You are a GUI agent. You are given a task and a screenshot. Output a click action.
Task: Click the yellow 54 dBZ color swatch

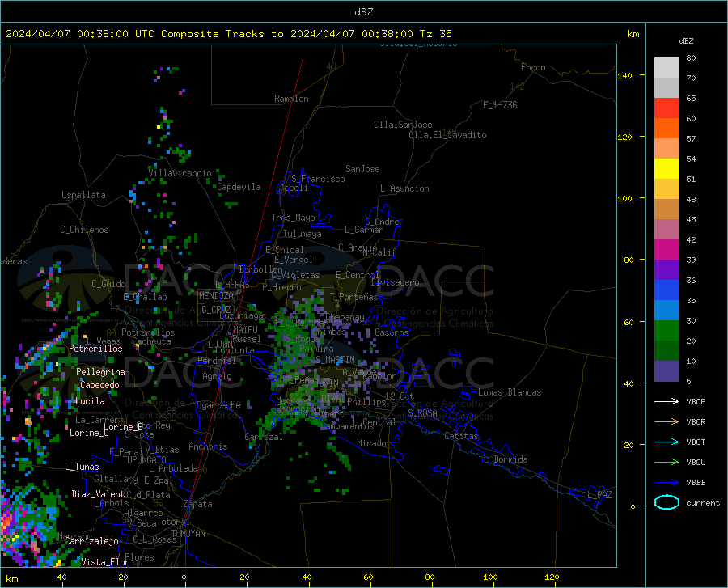(x=667, y=169)
